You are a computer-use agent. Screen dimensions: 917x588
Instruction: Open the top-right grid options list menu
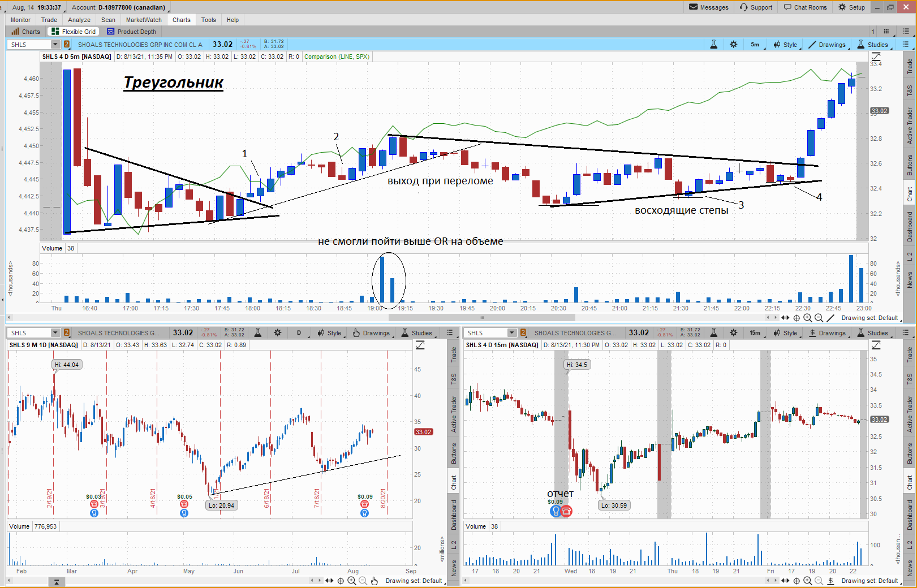click(906, 32)
